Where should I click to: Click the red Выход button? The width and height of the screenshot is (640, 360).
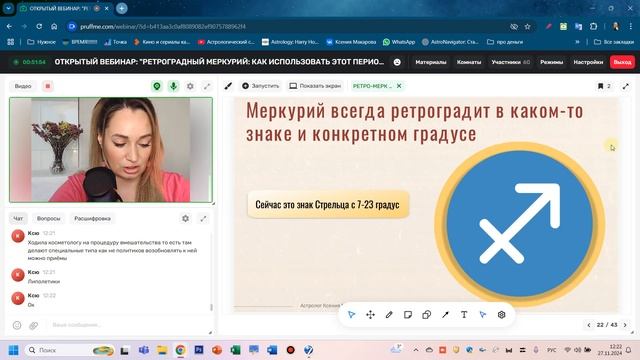coord(622,62)
